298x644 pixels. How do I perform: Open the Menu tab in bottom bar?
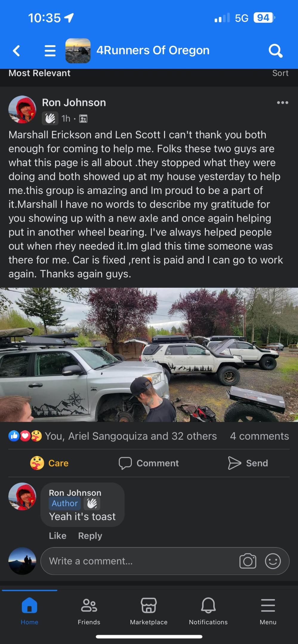(268, 611)
